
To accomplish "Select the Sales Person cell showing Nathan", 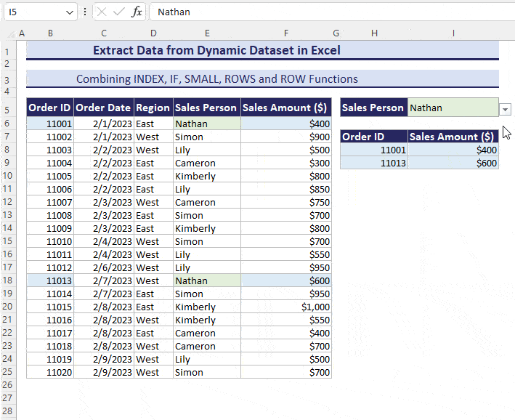I will point(453,108).
